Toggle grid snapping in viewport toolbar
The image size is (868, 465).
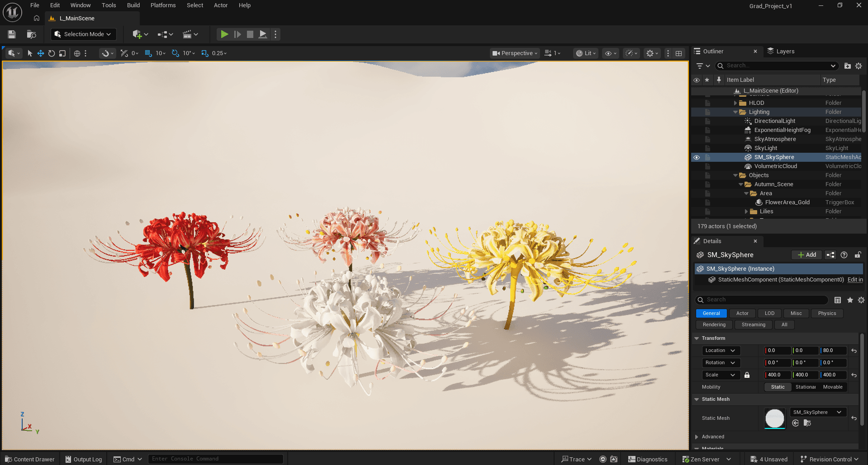tap(147, 53)
